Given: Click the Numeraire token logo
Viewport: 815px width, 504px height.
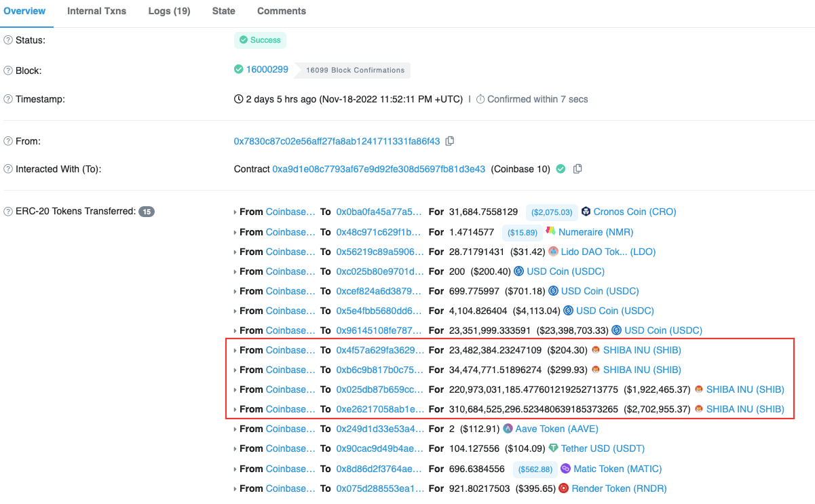Looking at the screenshot, I should click(551, 232).
